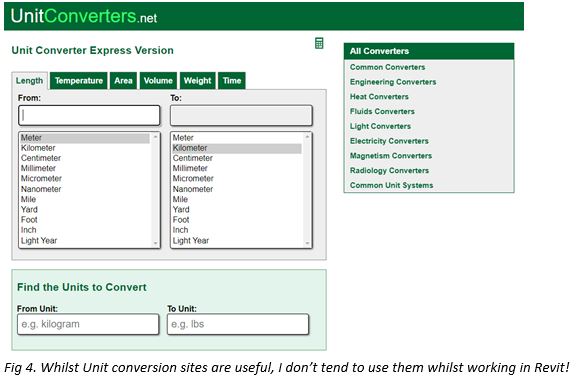Switch to the Length tab

(29, 80)
